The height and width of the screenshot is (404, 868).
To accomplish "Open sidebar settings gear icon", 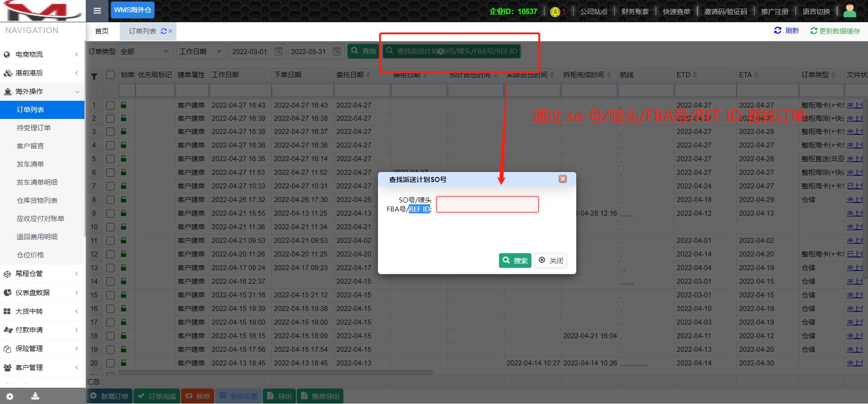I will (x=10, y=396).
